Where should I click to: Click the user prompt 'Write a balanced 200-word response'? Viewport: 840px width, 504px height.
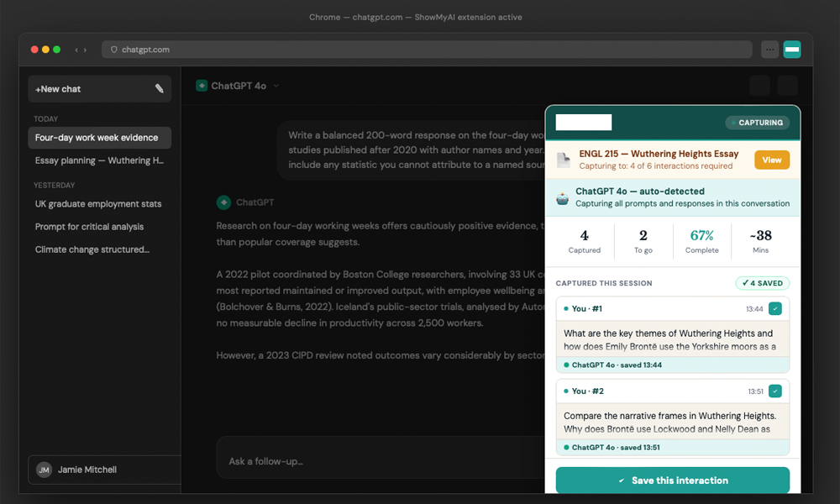tap(412, 150)
